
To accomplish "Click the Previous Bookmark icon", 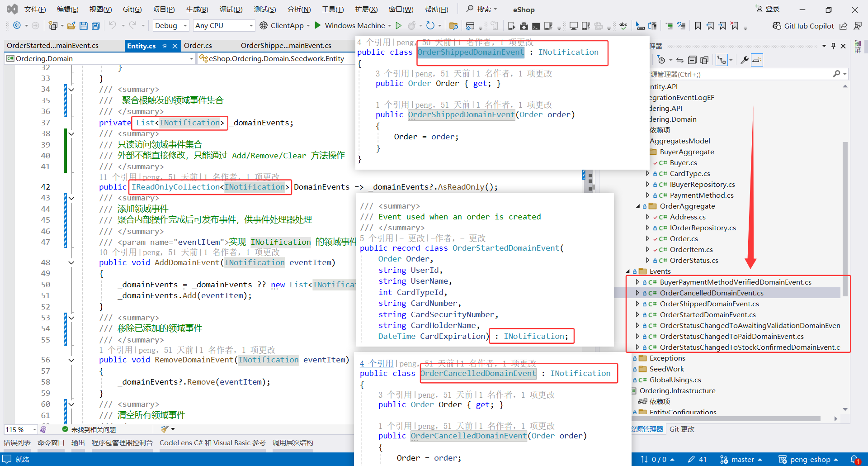I will coord(711,26).
